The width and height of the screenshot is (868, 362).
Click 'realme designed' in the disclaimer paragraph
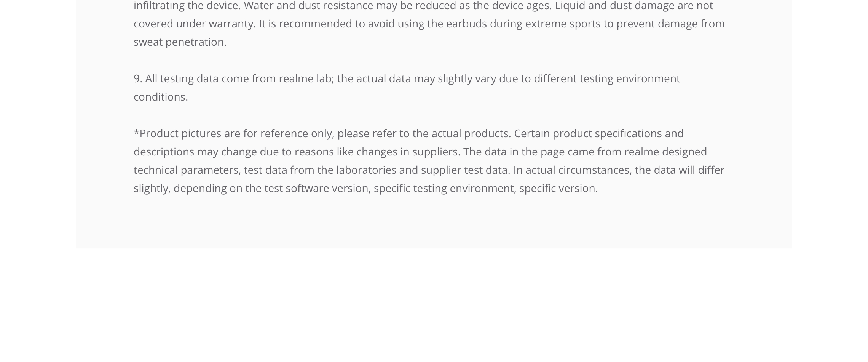665,152
